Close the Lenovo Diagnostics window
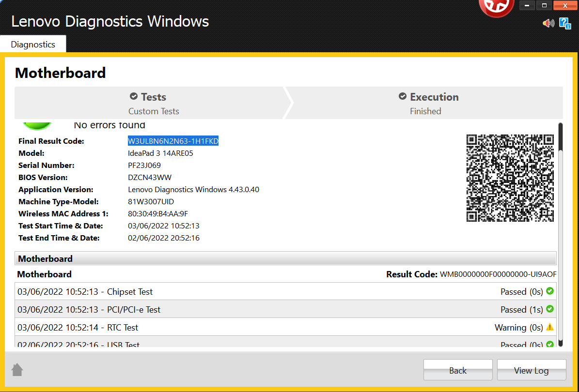 (x=565, y=5)
